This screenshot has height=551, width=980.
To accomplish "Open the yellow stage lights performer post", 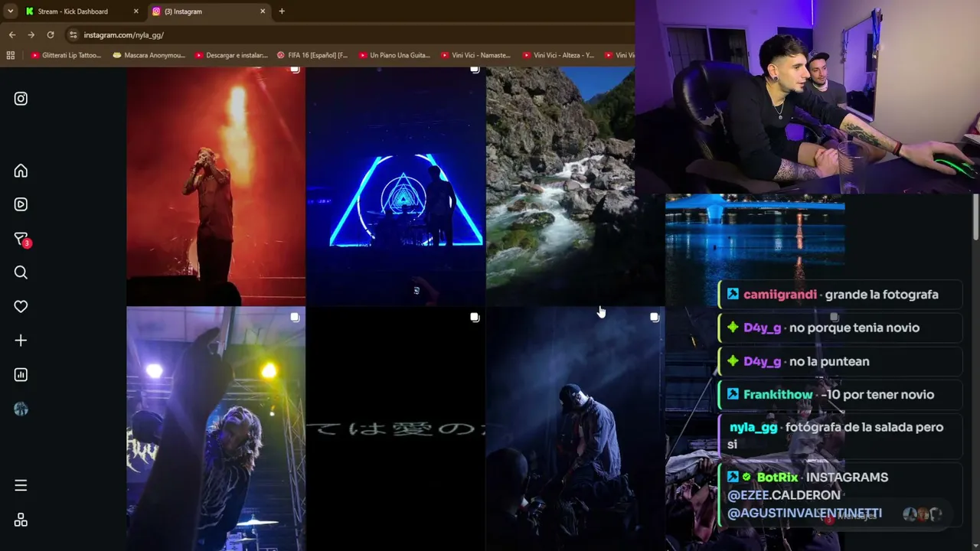I will 216,429.
